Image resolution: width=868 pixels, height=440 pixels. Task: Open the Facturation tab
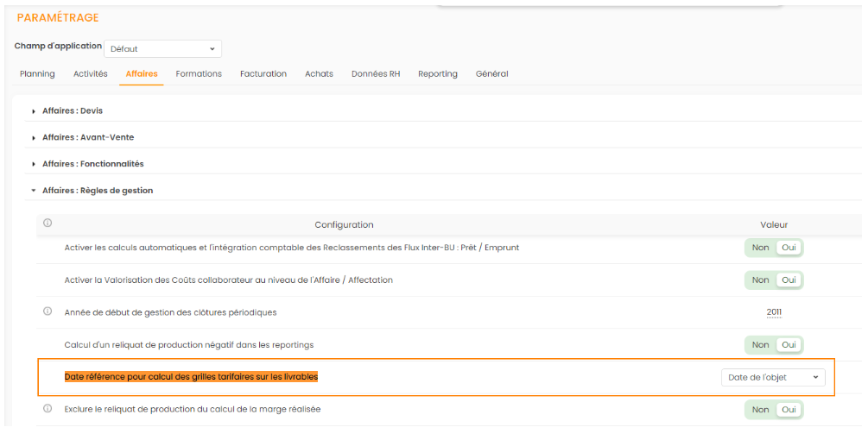tap(263, 74)
